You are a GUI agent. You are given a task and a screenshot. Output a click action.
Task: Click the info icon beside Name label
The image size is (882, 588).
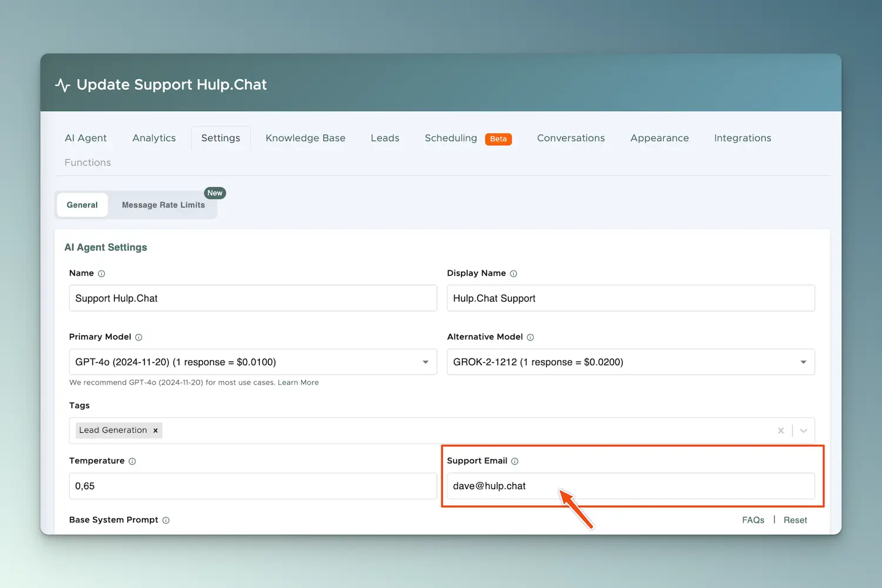coord(101,273)
